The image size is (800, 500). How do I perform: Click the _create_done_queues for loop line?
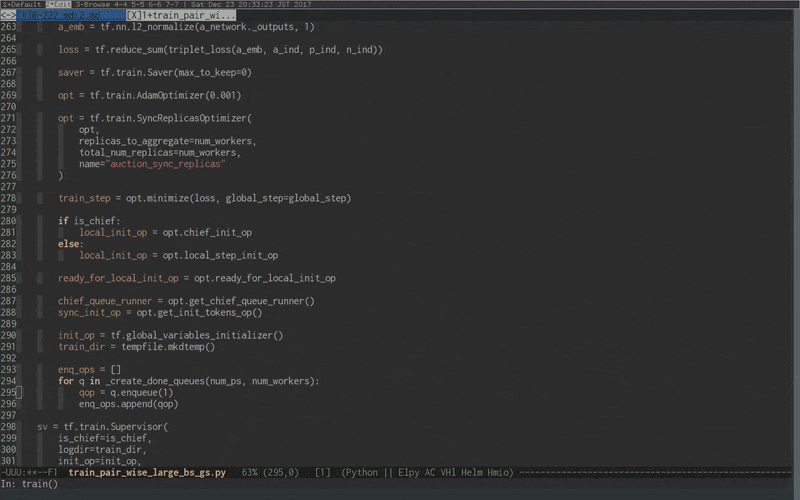pos(189,381)
